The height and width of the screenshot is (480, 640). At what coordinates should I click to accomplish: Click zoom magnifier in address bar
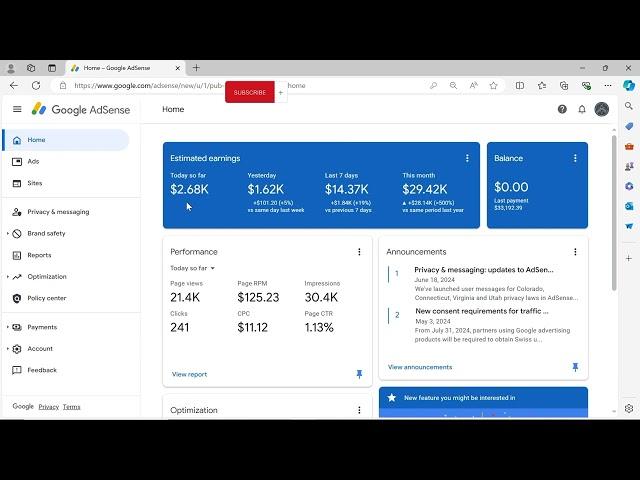pyautogui.click(x=453, y=85)
